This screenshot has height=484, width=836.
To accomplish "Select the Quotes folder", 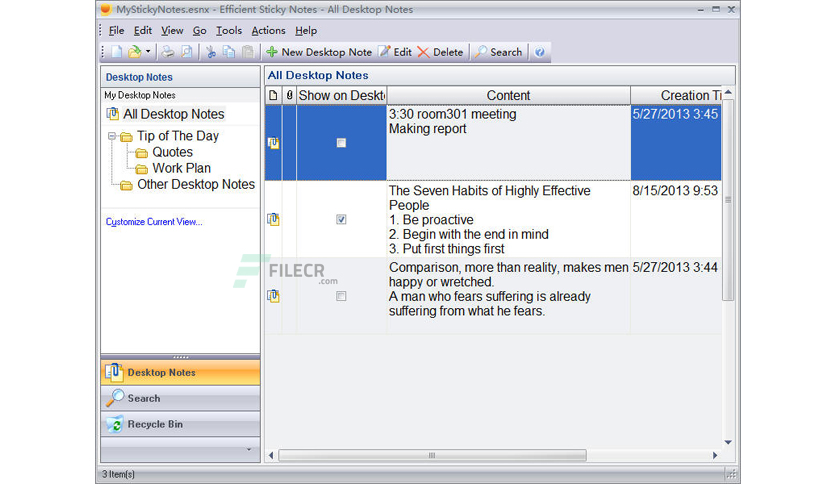I will pyautogui.click(x=172, y=152).
